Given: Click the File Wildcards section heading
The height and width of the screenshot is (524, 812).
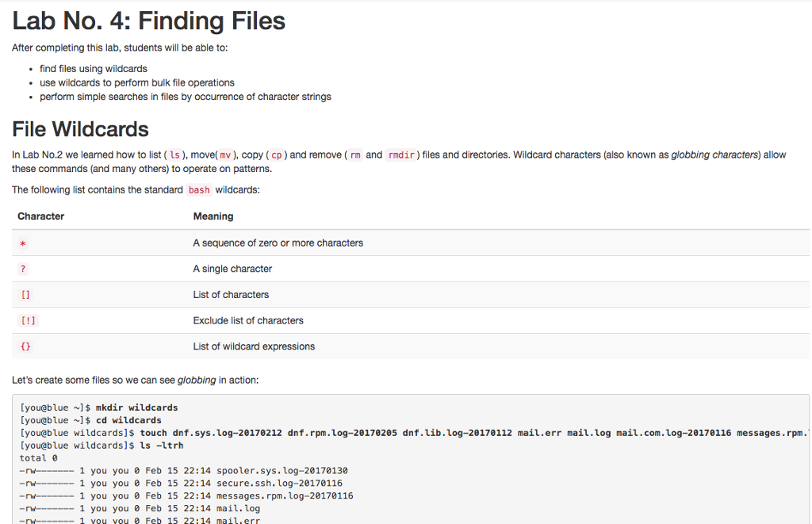Looking at the screenshot, I should (80, 128).
